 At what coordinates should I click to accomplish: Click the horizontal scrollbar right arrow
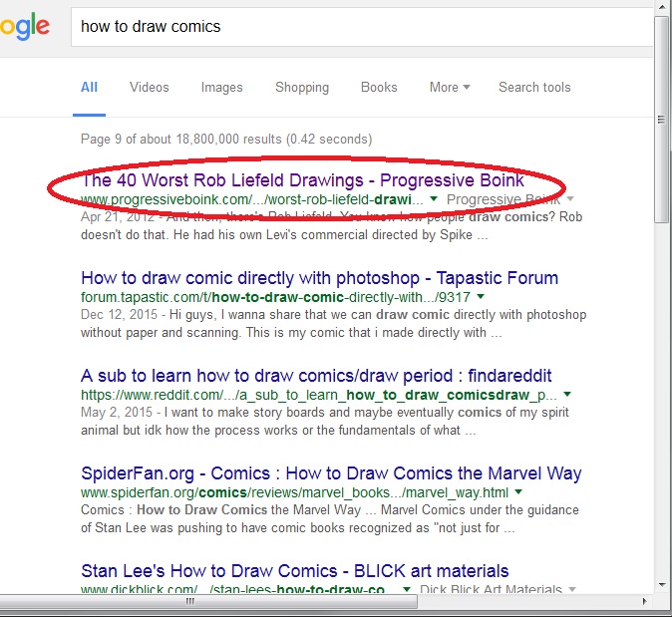[x=646, y=602]
